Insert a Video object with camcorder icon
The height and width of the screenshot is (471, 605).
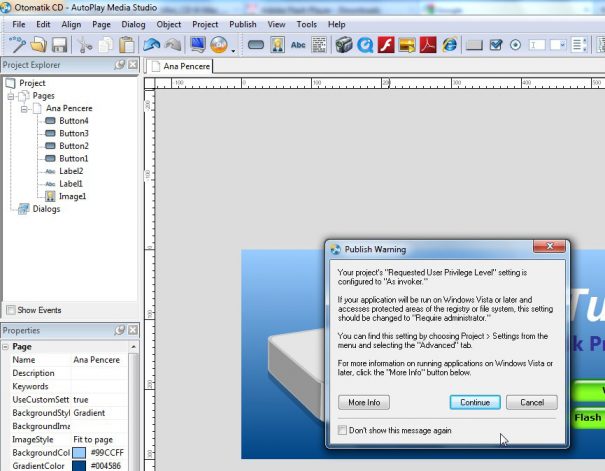click(344, 45)
